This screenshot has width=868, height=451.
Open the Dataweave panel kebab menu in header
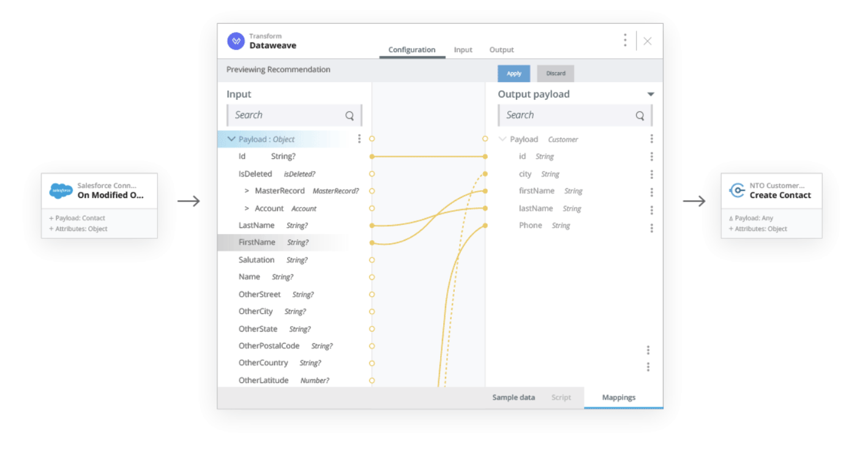click(x=625, y=40)
